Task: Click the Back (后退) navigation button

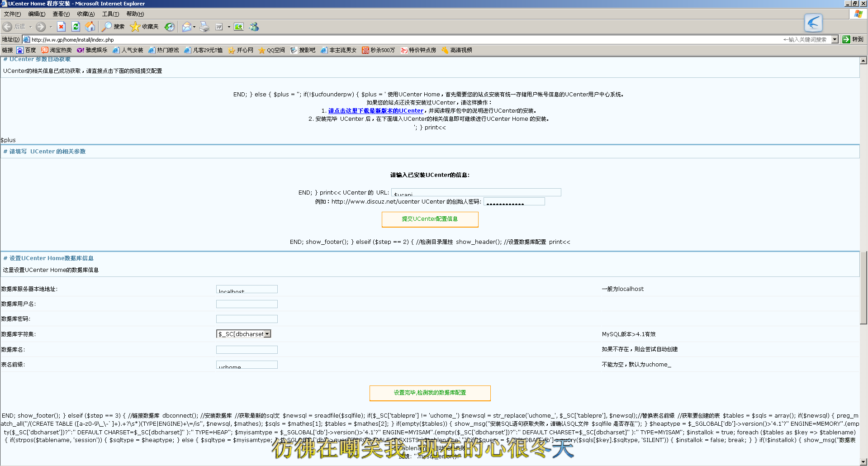Action: [14, 27]
